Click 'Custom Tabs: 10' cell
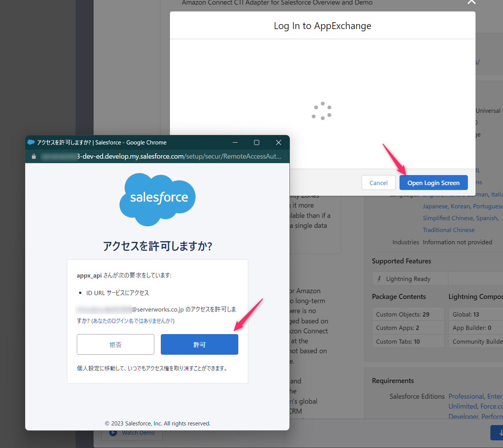 (x=408, y=341)
